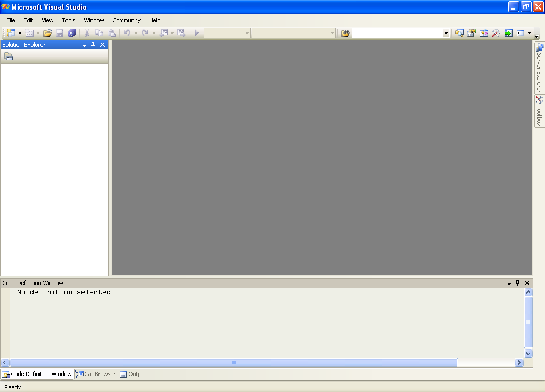Open the Community menu
This screenshot has width=545, height=392.
tap(127, 20)
